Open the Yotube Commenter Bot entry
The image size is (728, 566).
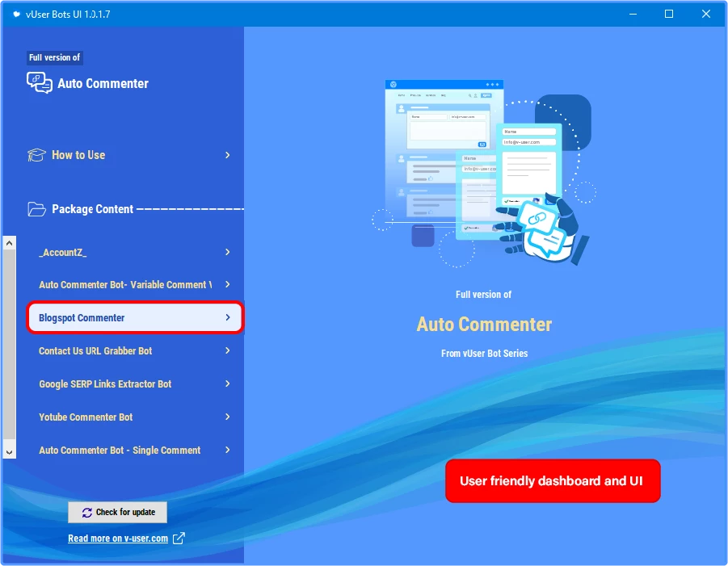[x=135, y=417]
